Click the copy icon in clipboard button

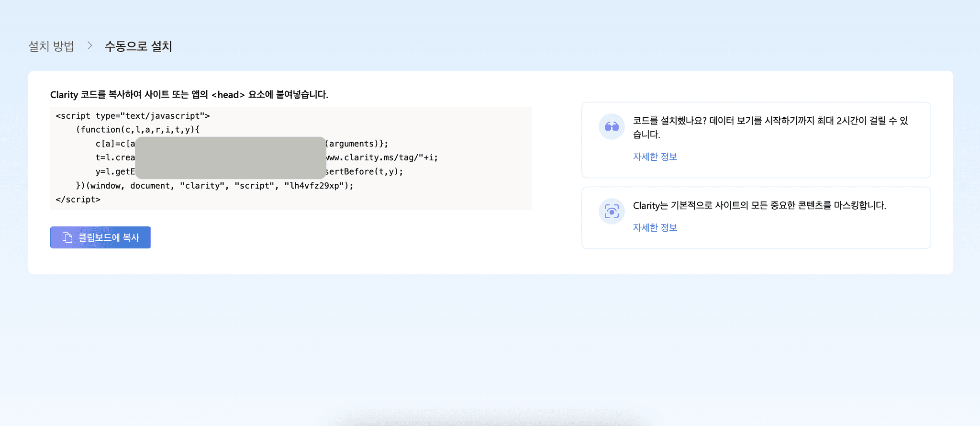coord(67,237)
